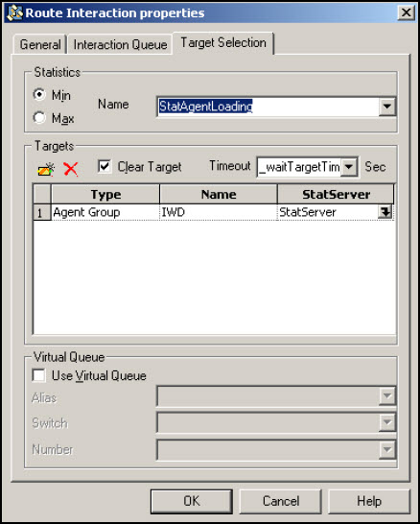420x524 pixels.
Task: Click the StatServer cell arrow button
Action: (x=385, y=212)
